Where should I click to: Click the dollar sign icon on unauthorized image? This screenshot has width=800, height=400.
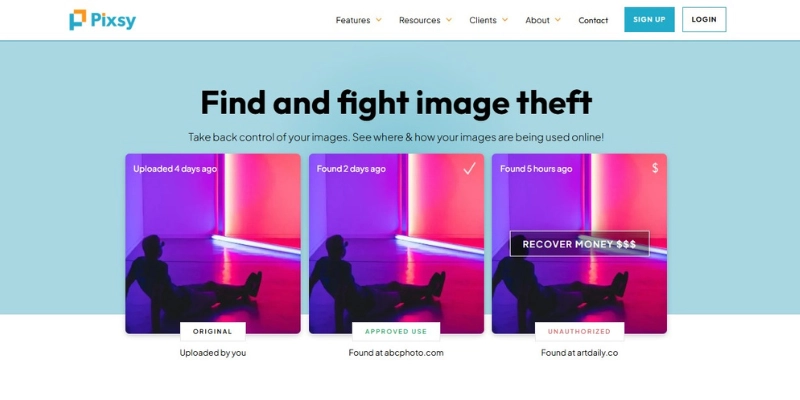[655, 168]
